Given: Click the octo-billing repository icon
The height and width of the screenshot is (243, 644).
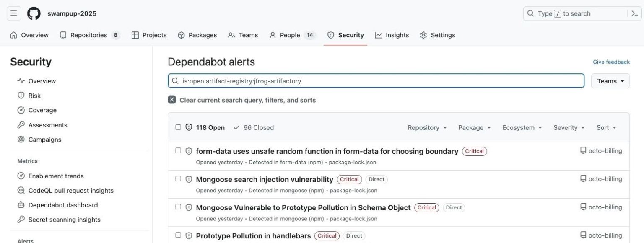Looking at the screenshot, I should (583, 150).
